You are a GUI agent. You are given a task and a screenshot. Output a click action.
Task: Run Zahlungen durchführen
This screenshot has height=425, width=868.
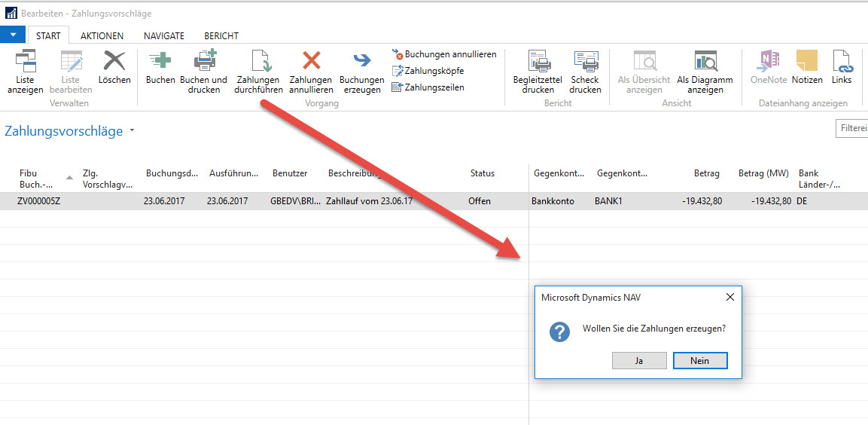pos(258,72)
